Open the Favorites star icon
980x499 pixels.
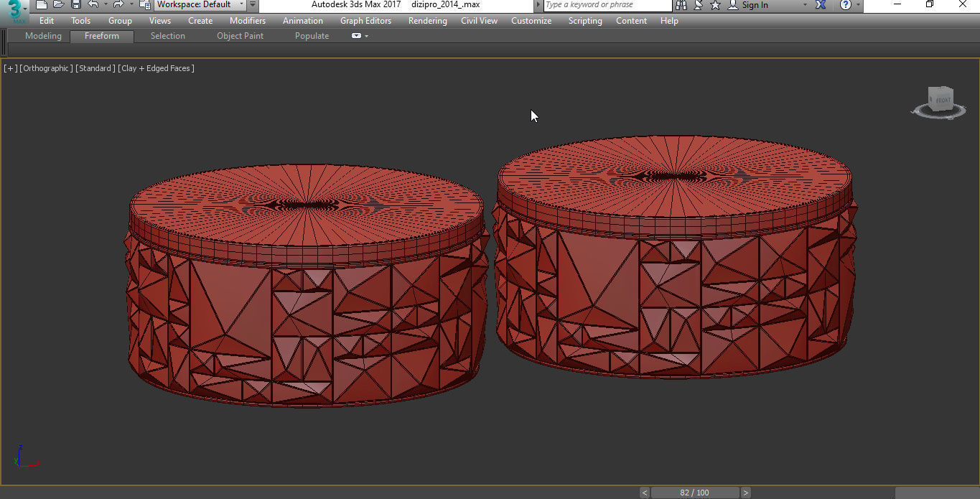(715, 5)
